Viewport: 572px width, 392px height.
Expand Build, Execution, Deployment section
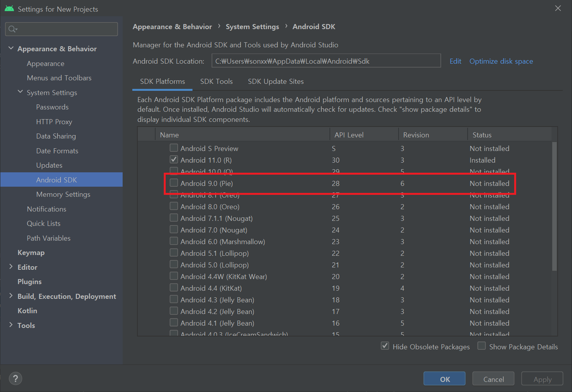(11, 296)
